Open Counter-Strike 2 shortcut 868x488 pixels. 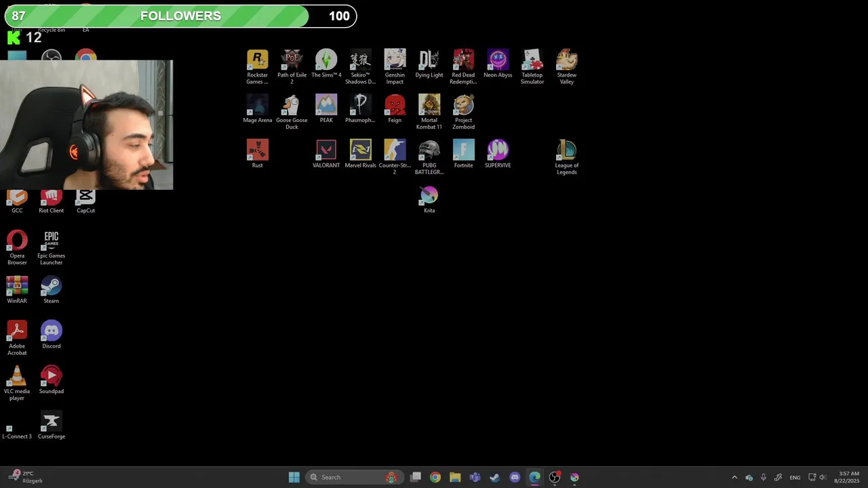point(395,157)
